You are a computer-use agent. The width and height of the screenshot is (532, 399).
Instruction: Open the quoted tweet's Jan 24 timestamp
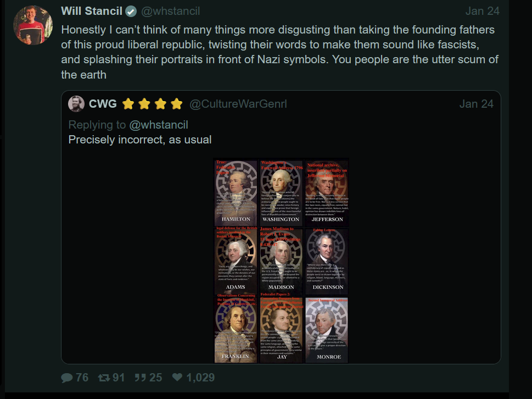476,104
